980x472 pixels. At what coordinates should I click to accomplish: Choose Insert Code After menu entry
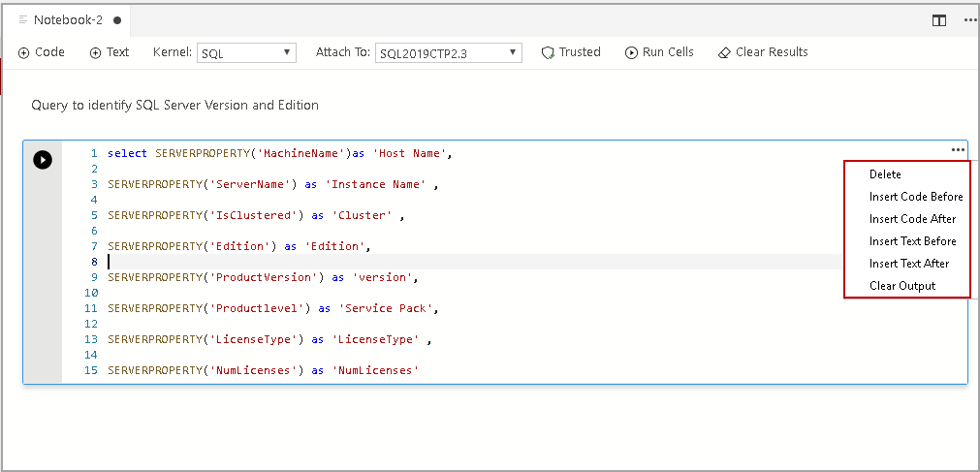[912, 219]
